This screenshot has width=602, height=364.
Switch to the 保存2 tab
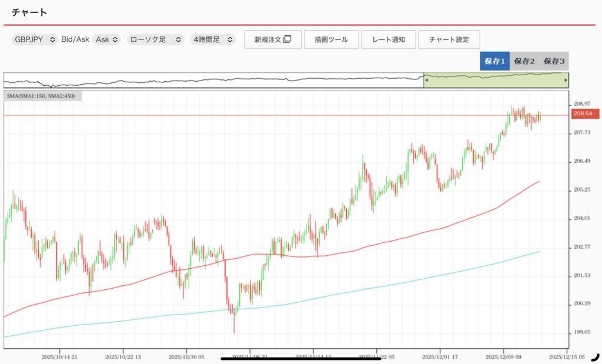[524, 61]
